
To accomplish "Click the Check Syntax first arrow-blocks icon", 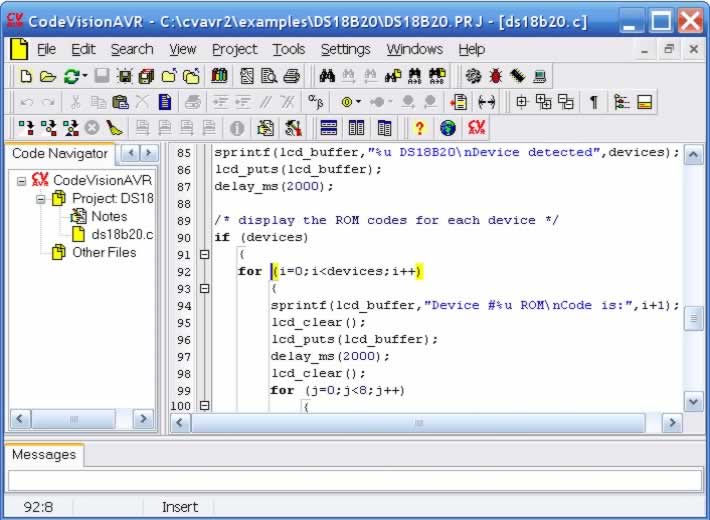I will tap(26, 128).
